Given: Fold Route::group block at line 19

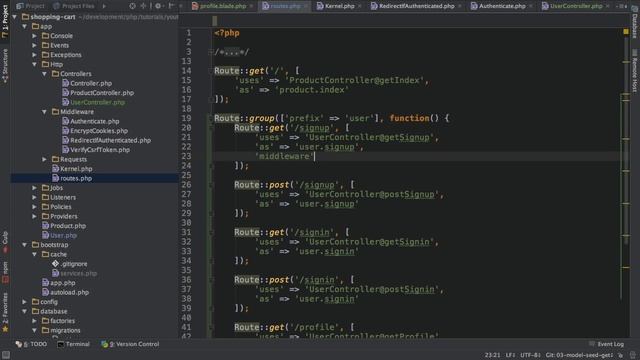Looking at the screenshot, I should click(211, 118).
